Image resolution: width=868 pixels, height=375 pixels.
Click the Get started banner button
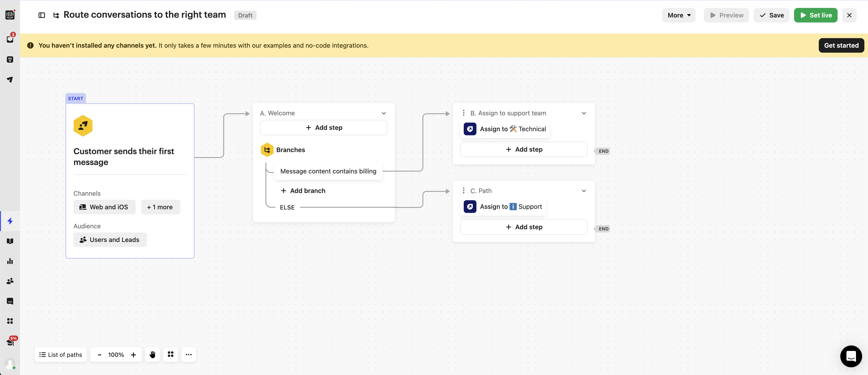click(841, 46)
